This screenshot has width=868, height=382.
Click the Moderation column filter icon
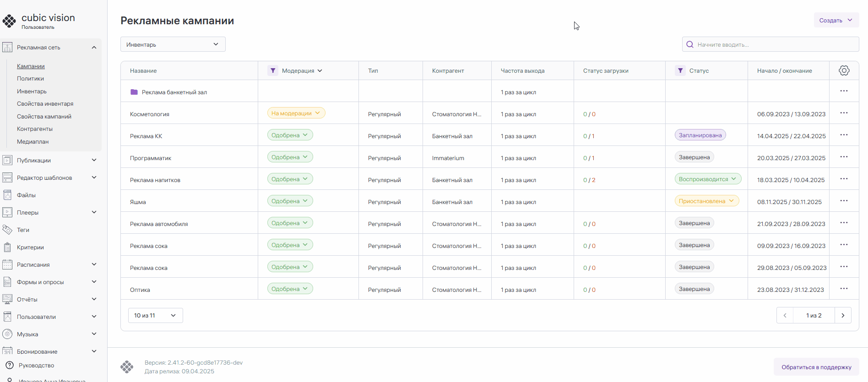tap(273, 70)
